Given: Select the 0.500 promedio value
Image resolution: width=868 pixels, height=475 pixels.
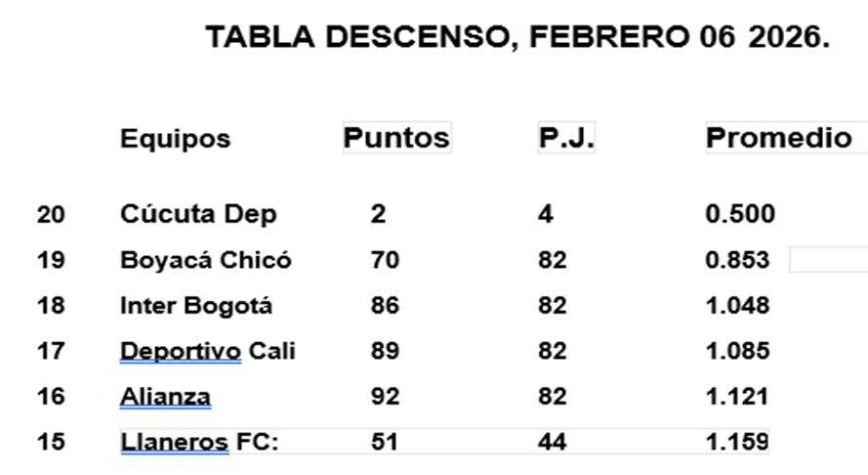Looking at the screenshot, I should pos(740,214).
